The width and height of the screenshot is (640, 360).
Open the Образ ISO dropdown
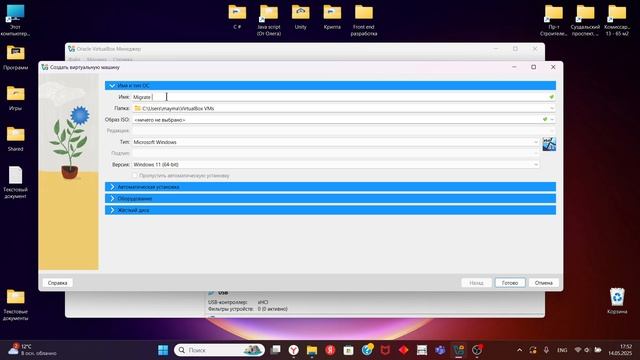(552, 120)
